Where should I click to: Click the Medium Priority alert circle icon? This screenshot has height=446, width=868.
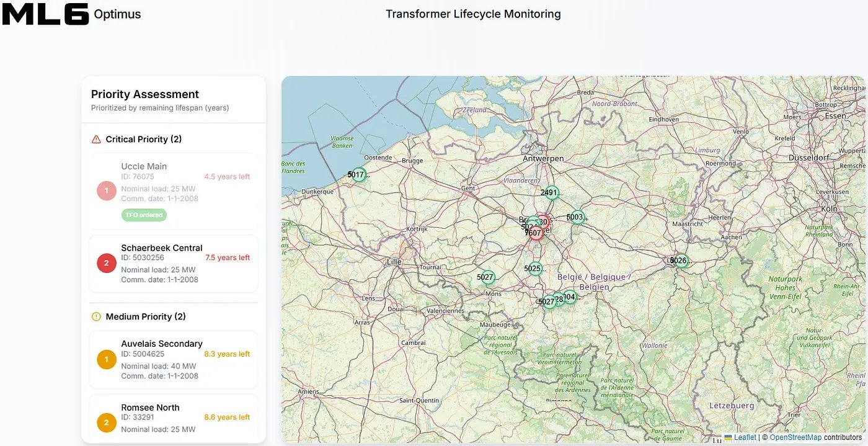tap(96, 317)
